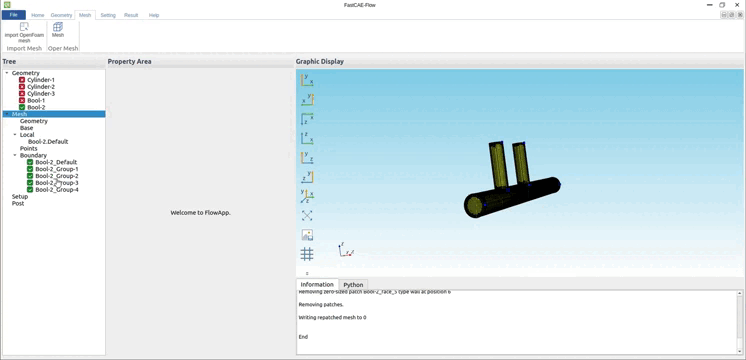Select the Mesh ribbon tab
746x360 pixels.
click(85, 15)
